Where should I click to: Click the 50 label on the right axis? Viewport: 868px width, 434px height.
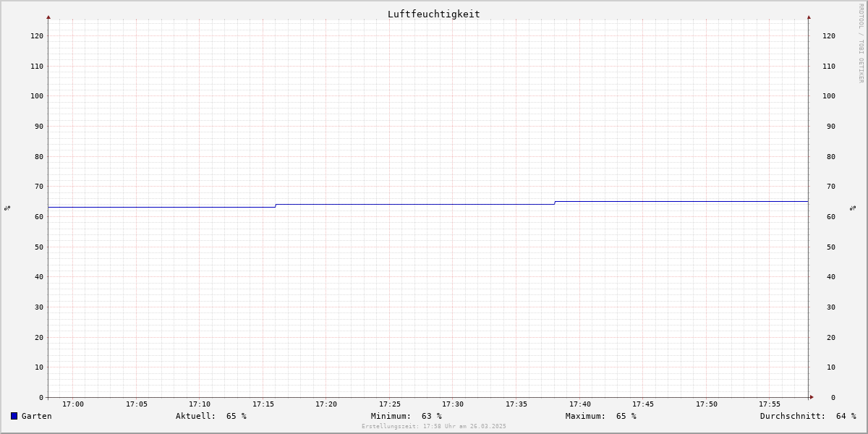click(831, 247)
